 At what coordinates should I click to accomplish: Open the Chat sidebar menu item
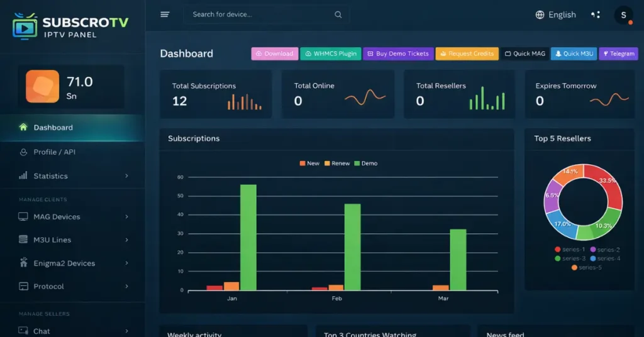click(42, 331)
